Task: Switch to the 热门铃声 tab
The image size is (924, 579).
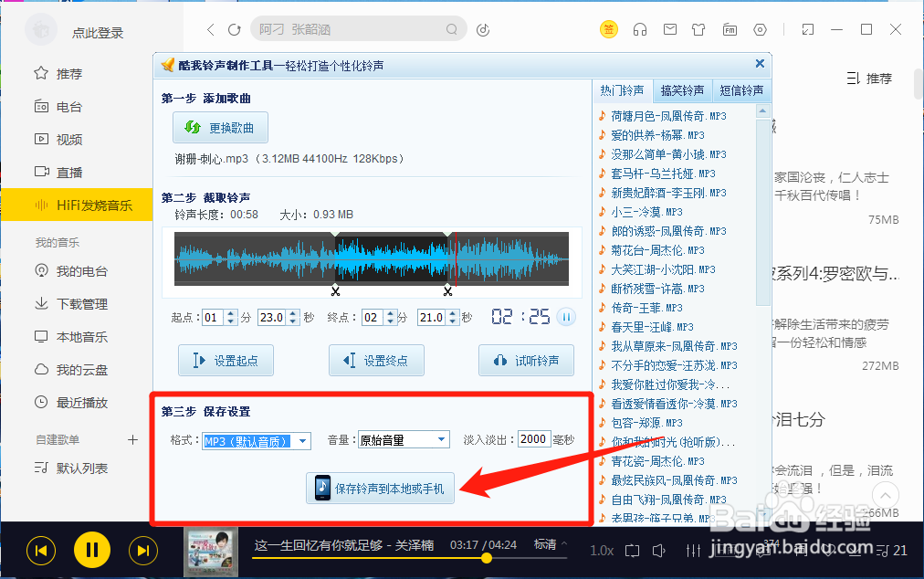Action: point(623,90)
